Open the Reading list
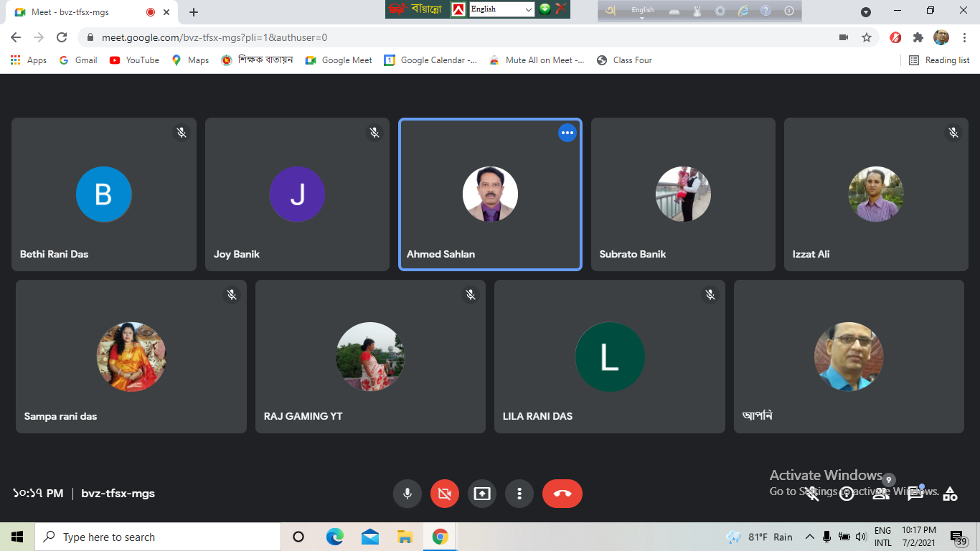Image resolution: width=980 pixels, height=551 pixels. 939,60
